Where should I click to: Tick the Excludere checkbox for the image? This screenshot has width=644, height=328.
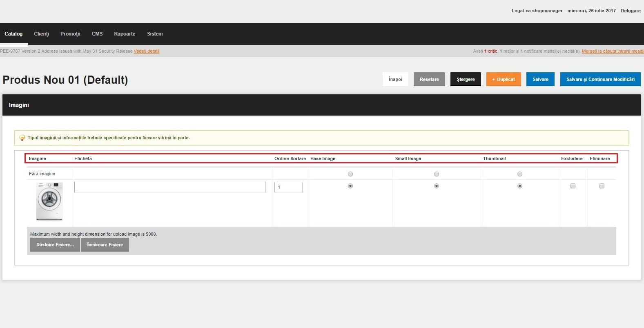point(573,186)
